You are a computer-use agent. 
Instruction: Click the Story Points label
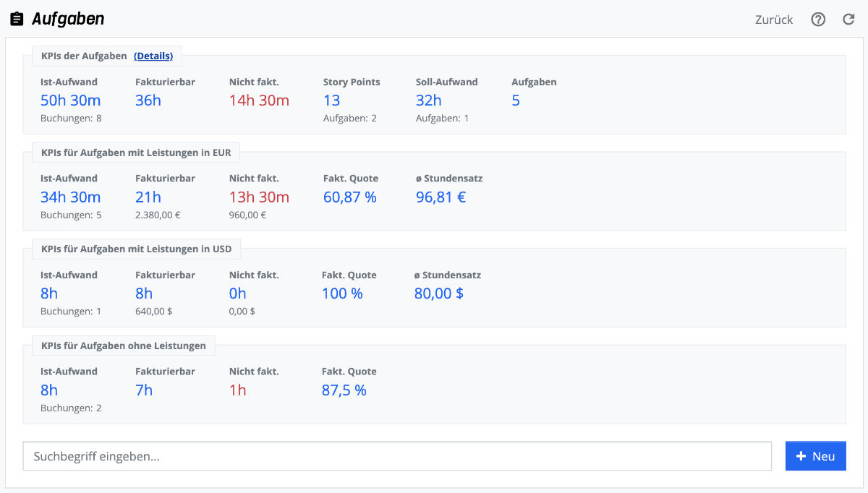pos(352,82)
